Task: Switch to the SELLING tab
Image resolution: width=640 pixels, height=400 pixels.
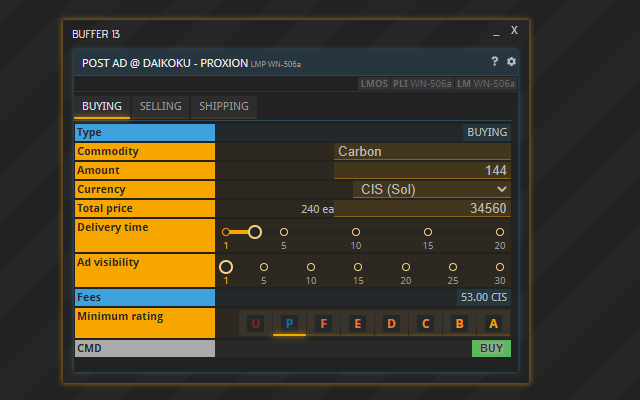Action: coord(160,107)
